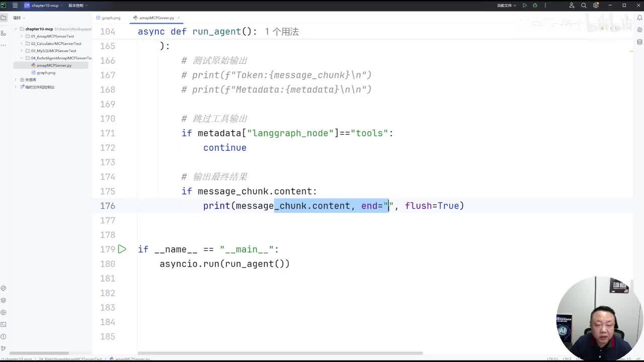Screen dimensions: 644x362
Task: Collapse the 04_ReActAgentAmapMCPServerTest folder
Action: 21,58
